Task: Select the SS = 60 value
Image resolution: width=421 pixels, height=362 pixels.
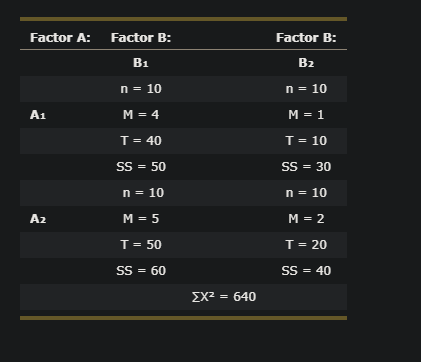Action: tap(141, 271)
